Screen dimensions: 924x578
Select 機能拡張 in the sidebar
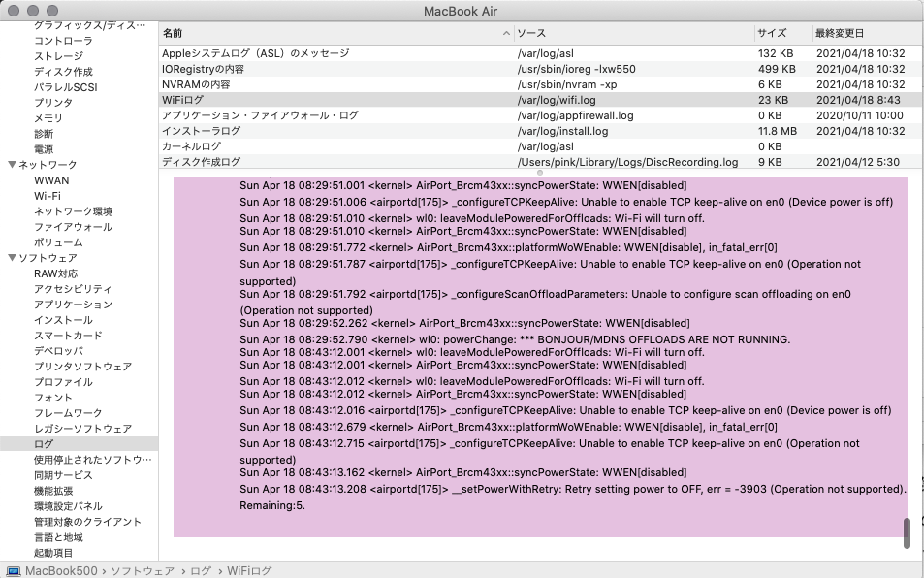point(53,491)
